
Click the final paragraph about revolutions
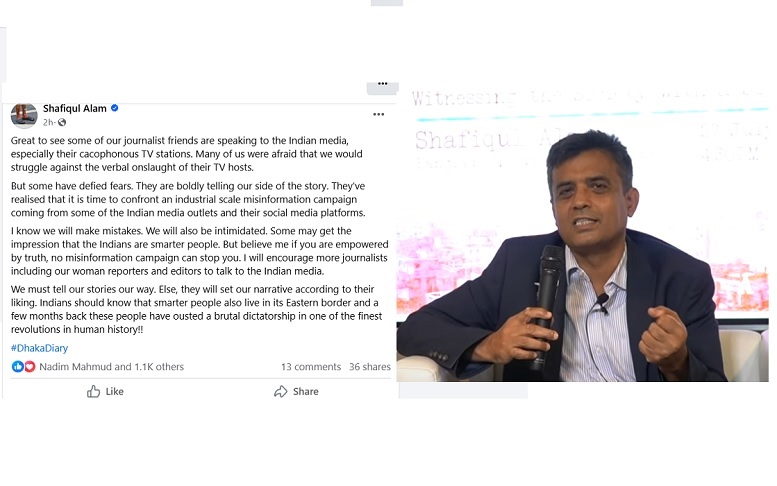[197, 309]
